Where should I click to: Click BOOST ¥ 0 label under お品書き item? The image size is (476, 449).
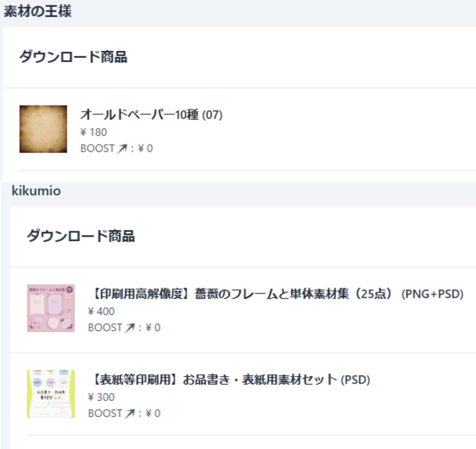tap(124, 414)
